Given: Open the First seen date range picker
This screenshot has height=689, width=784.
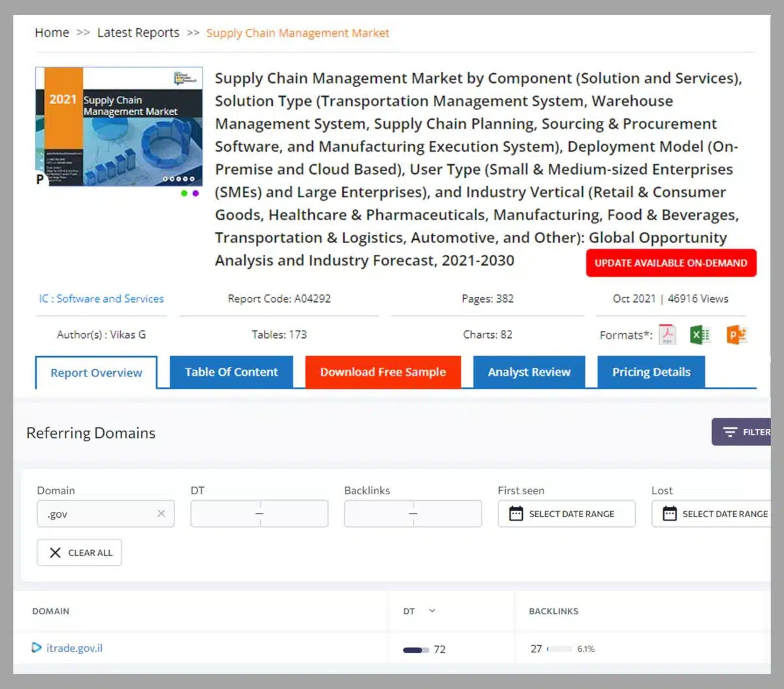Looking at the screenshot, I should (566, 514).
